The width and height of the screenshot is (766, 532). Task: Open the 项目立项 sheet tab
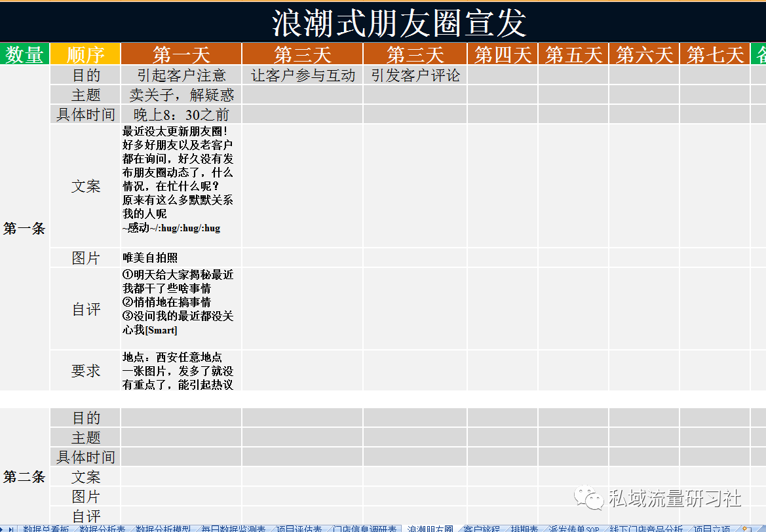coord(712,529)
